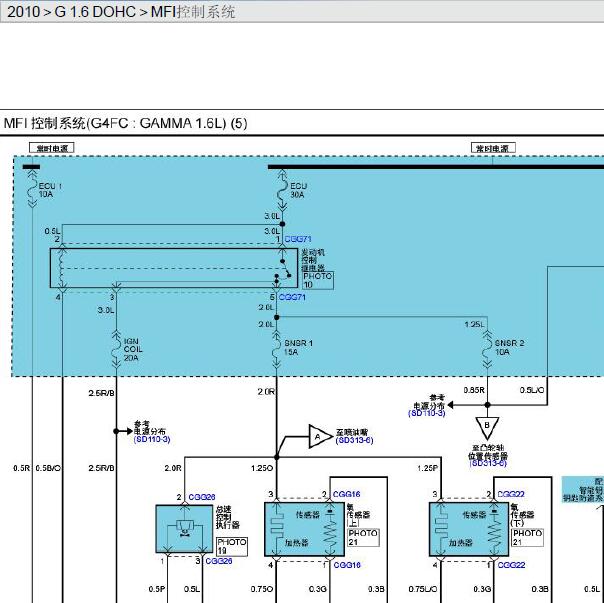This screenshot has height=603, width=604.
Task: Click the 常时电源 box above the ECU 1 fuse
Action: coord(52,148)
